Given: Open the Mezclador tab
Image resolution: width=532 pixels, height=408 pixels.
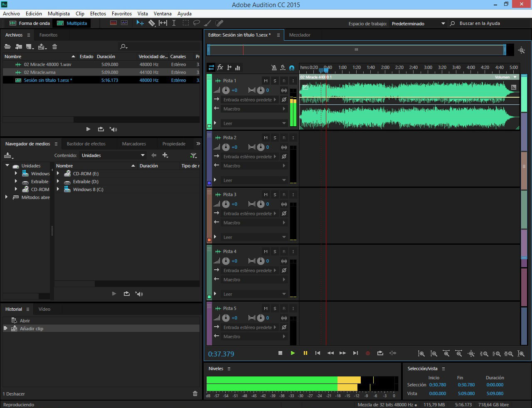Looking at the screenshot, I should coord(300,35).
